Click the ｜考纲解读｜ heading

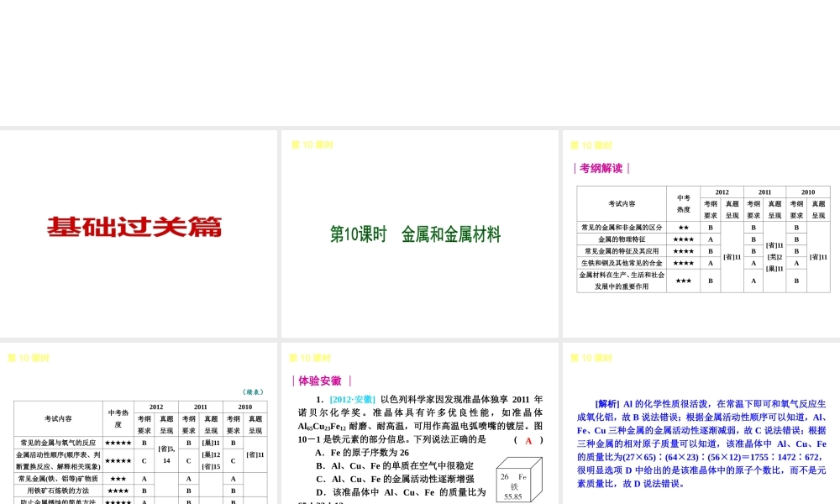[x=601, y=168]
